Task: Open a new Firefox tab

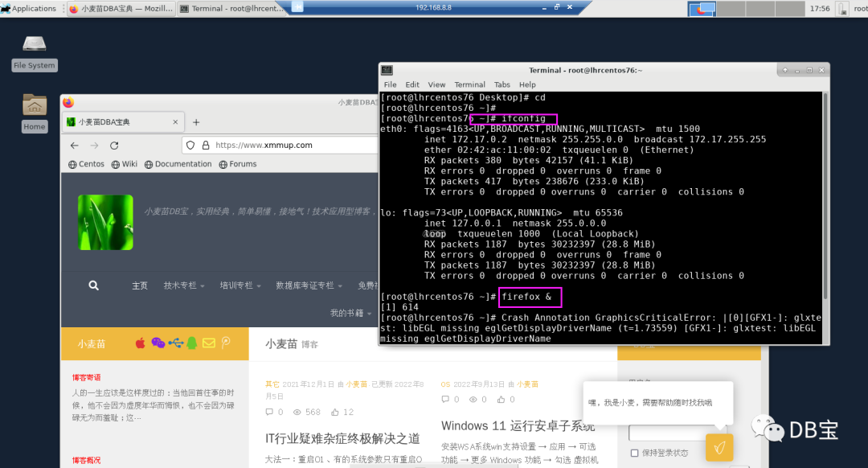Action: coord(196,122)
